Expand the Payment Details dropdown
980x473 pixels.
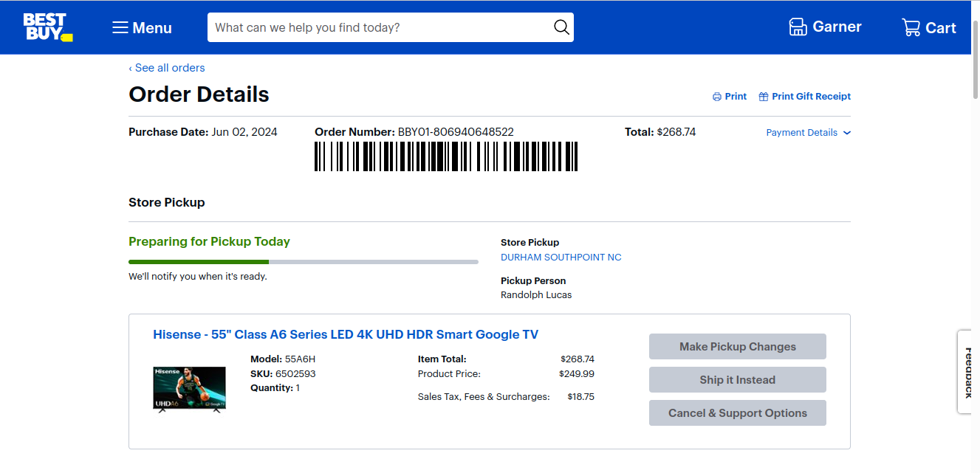pos(802,133)
